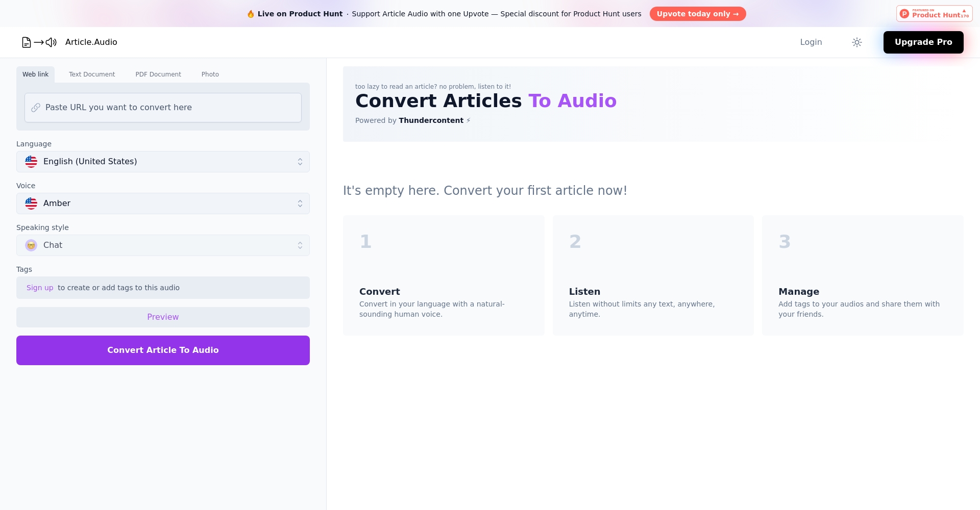The width and height of the screenshot is (980, 510).
Task: Click the Convert Article To Audio button
Action: coord(163,350)
